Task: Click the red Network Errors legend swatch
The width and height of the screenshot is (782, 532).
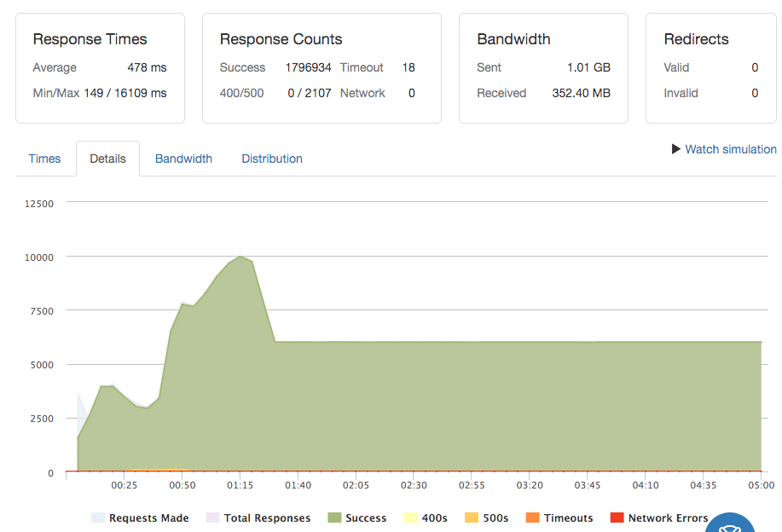Action: pos(618,518)
